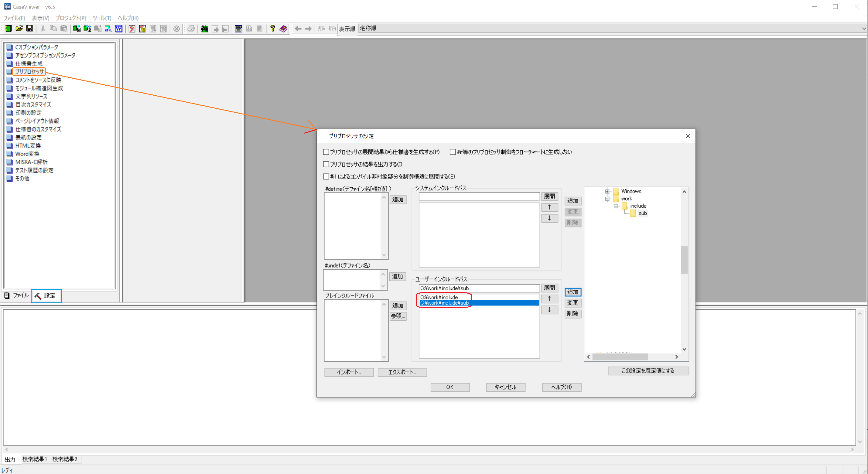Click the checklist All icon
Image resolution: width=868 pixels, height=474 pixels.
[142, 29]
